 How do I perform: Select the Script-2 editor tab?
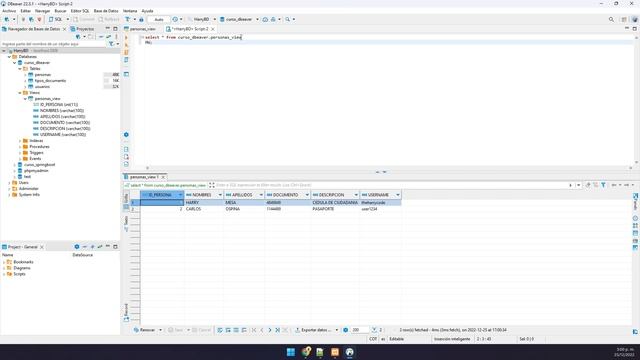pyautogui.click(x=190, y=29)
